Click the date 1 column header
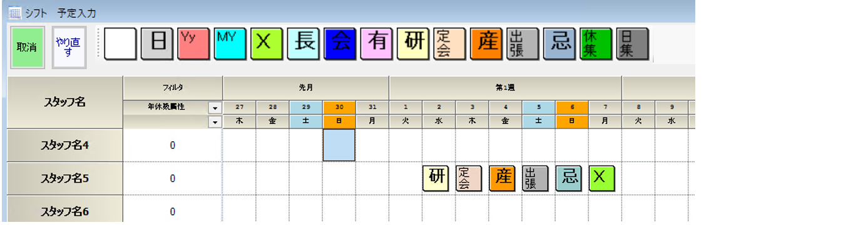 click(x=406, y=107)
